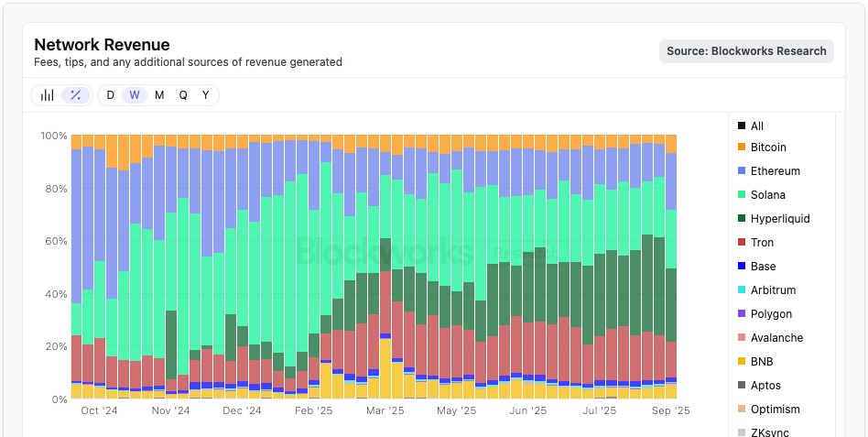This screenshot has width=868, height=437.
Task: Click the dark green Hyperliquid color swatch
Action: coord(742,219)
